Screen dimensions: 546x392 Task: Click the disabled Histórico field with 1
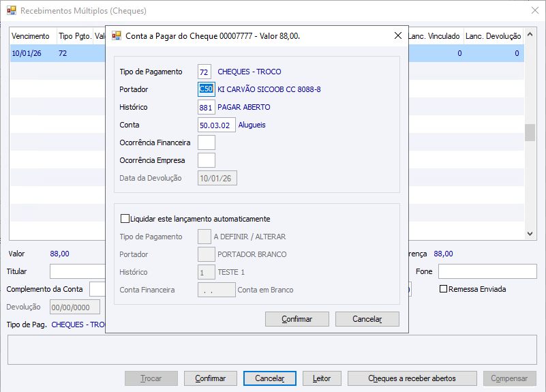coord(206,272)
